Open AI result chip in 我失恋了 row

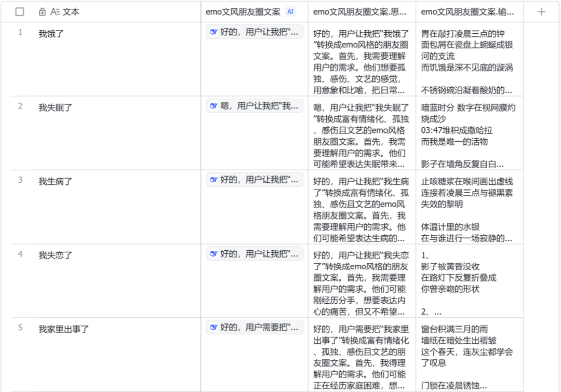[x=255, y=253]
